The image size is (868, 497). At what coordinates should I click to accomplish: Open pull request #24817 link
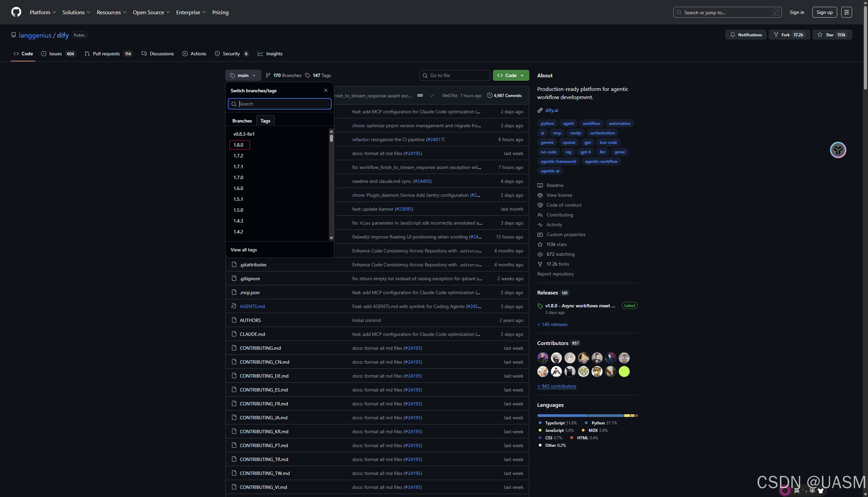click(435, 140)
